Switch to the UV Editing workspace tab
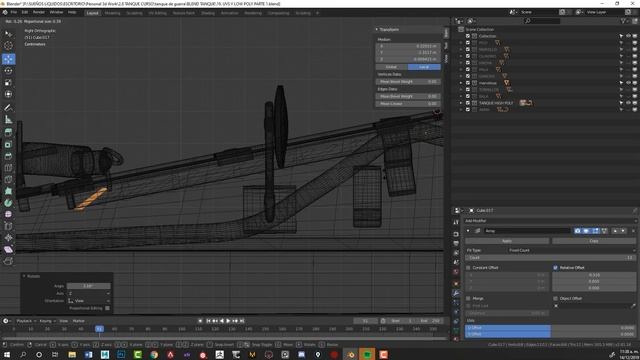The height and width of the screenshot is (360, 640). pos(158,13)
